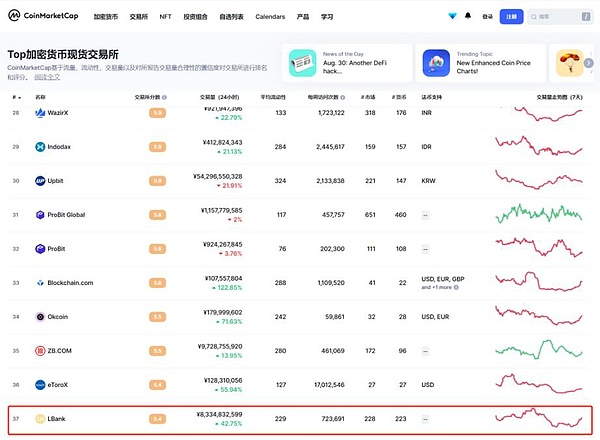Click the Upbit exchange logo

point(40,181)
